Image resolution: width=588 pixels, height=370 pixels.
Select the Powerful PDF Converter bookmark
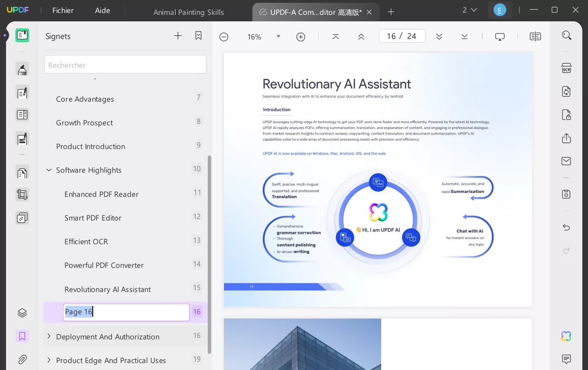coord(104,265)
